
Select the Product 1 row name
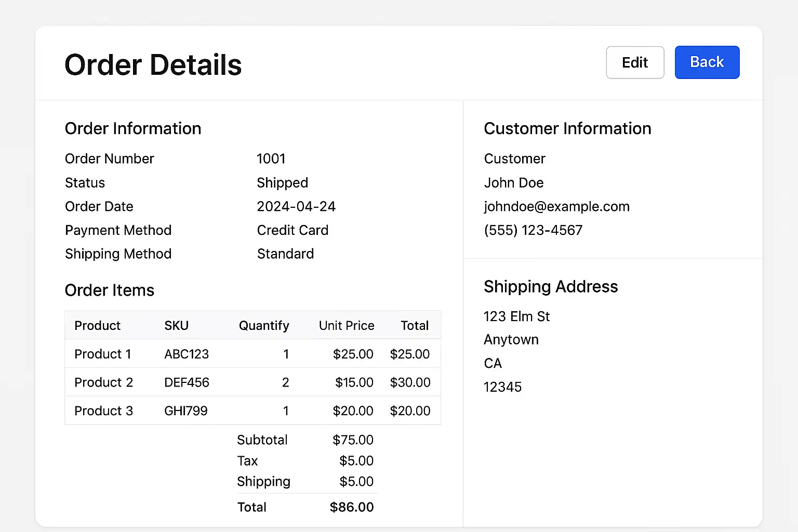[103, 354]
